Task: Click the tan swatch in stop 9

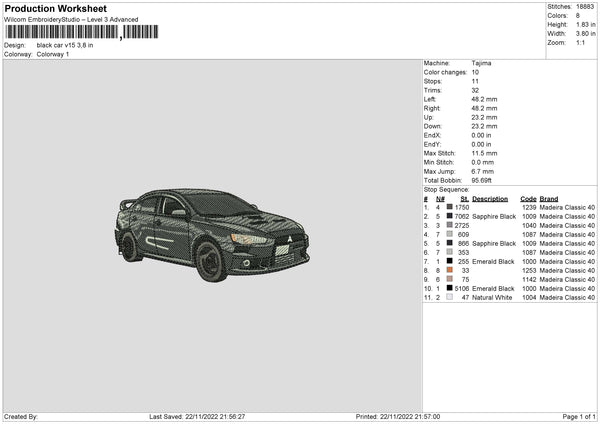Action: click(450, 279)
